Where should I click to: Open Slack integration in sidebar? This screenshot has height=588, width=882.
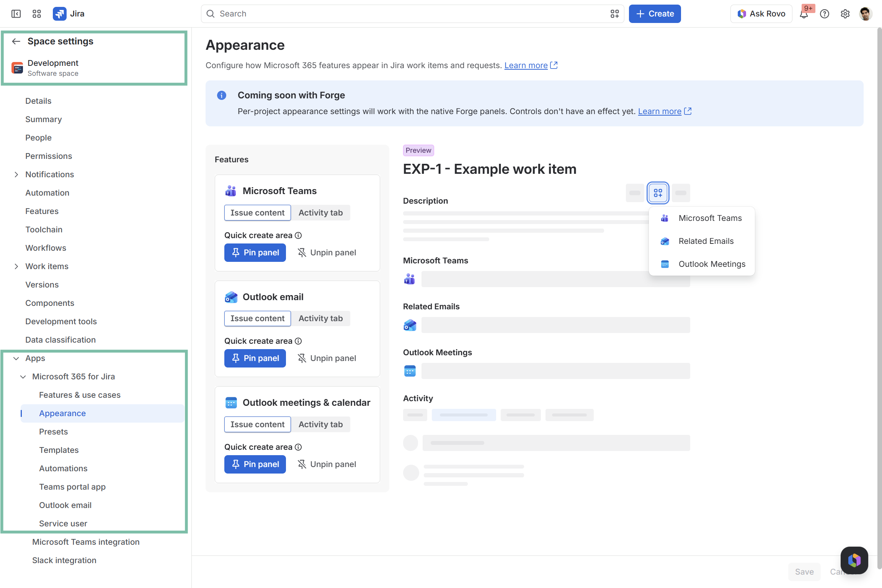tap(64, 560)
